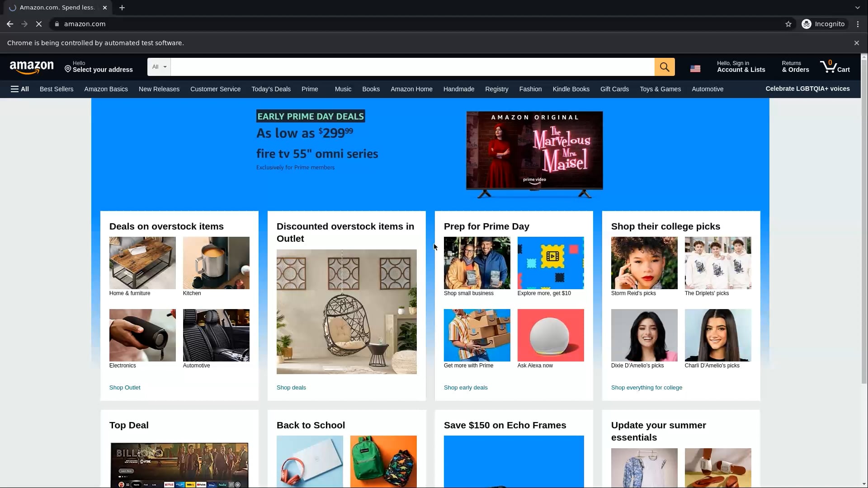Open Storm Reid's picks thumbnail
The image size is (868, 488).
point(644,263)
